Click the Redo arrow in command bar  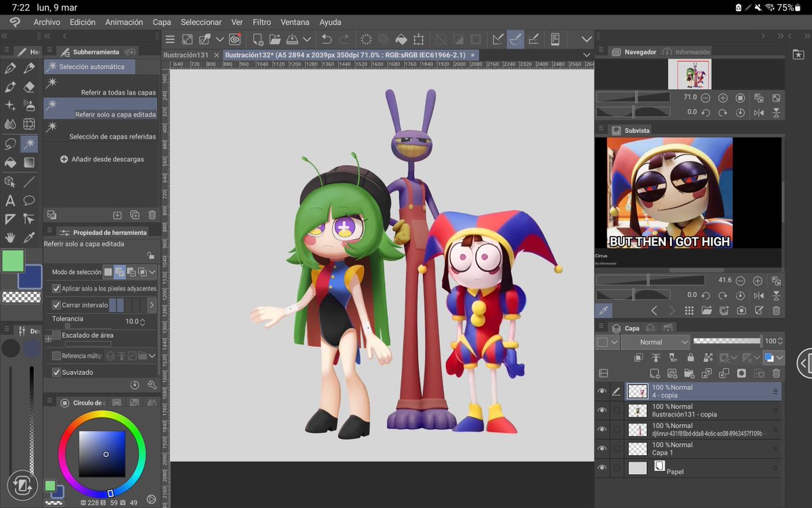[344, 39]
